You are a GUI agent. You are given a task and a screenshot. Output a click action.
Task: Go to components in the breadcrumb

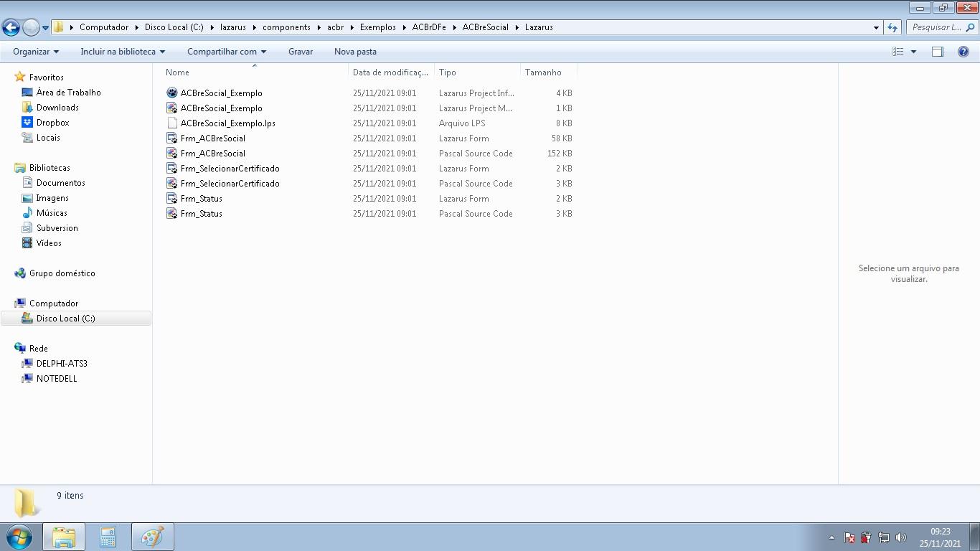point(286,27)
